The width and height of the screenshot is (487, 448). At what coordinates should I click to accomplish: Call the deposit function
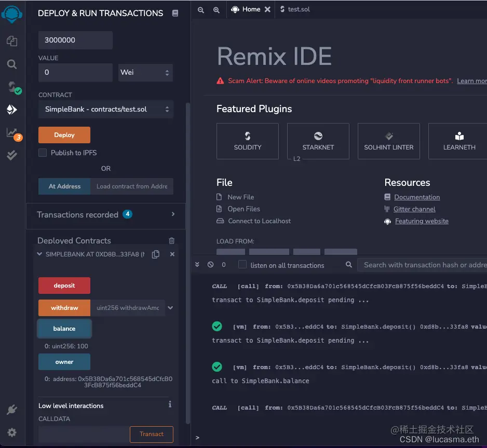(64, 286)
